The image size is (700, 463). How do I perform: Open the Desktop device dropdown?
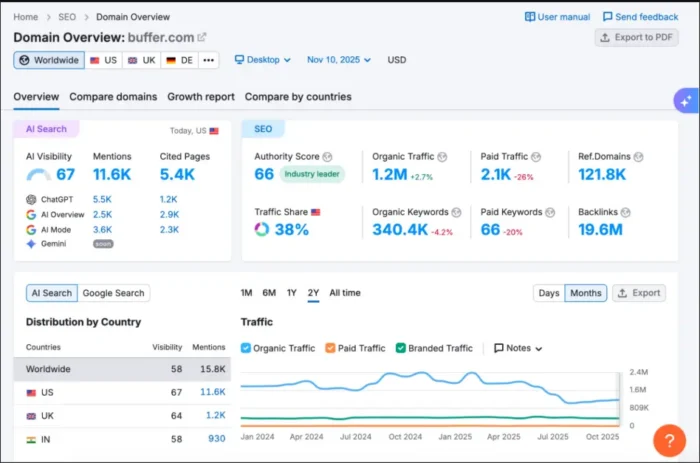pyautogui.click(x=262, y=60)
